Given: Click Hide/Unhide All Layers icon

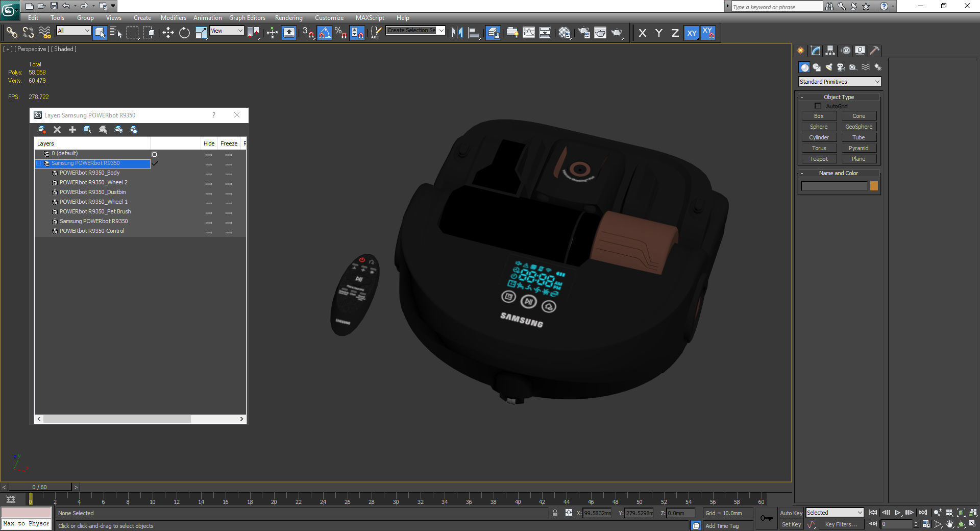Looking at the screenshot, I should point(118,130).
